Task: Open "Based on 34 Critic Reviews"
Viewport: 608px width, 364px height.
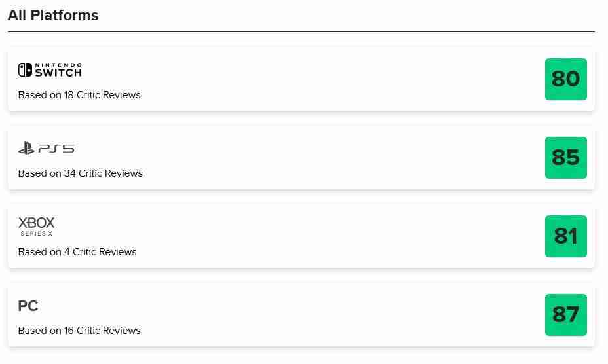Action: coord(80,173)
